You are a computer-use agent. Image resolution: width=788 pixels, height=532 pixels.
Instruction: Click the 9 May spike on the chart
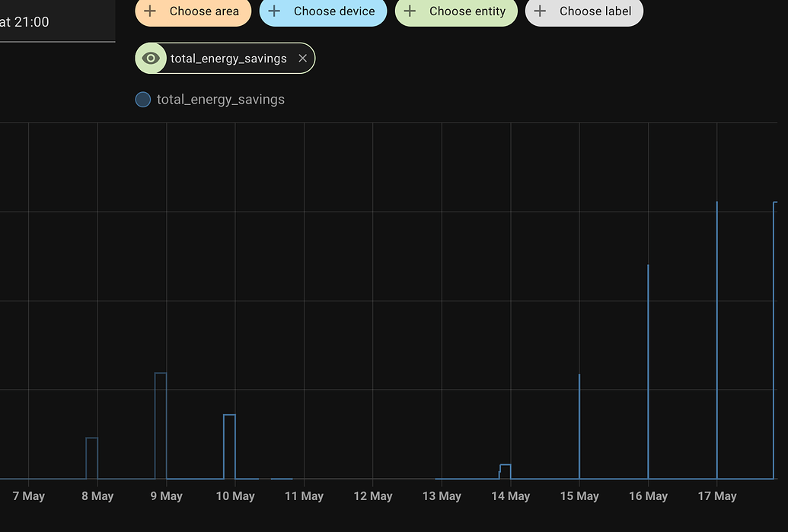160,419
